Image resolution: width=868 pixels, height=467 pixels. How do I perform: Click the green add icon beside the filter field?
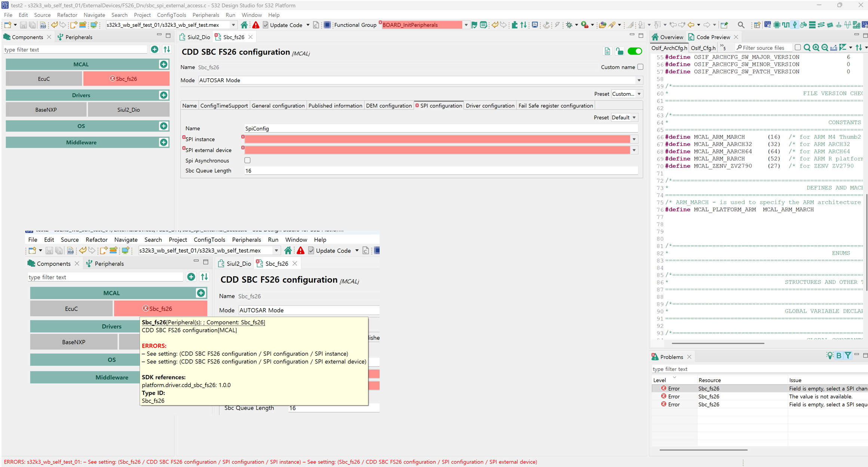click(x=154, y=49)
